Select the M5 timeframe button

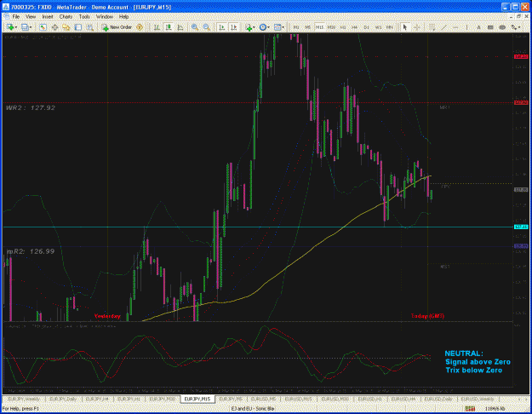pyautogui.click(x=307, y=27)
